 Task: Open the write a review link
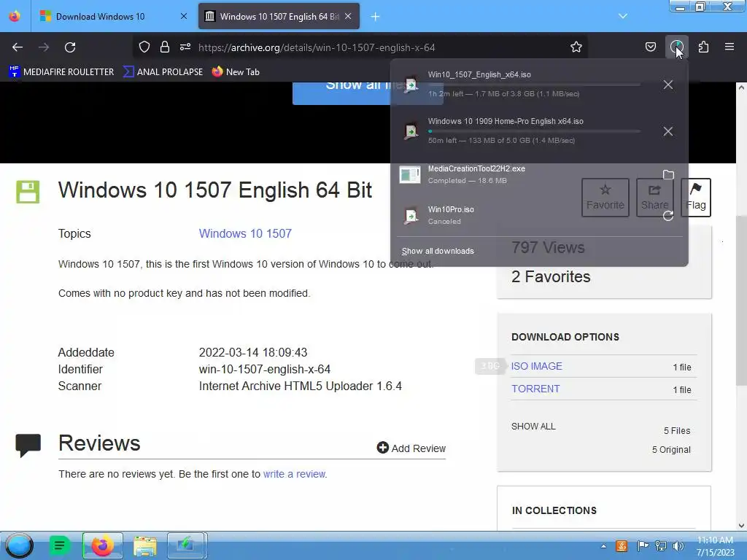pyautogui.click(x=295, y=474)
